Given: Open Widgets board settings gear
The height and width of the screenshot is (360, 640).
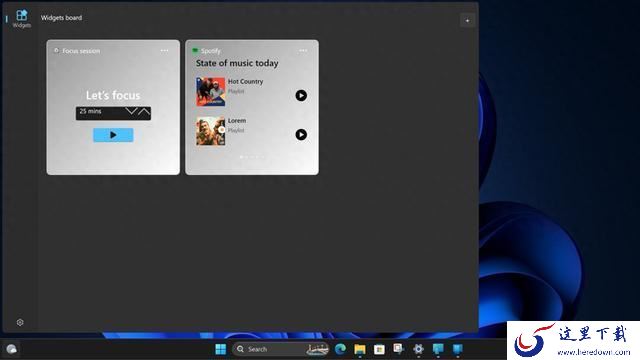Looking at the screenshot, I should pos(20,322).
